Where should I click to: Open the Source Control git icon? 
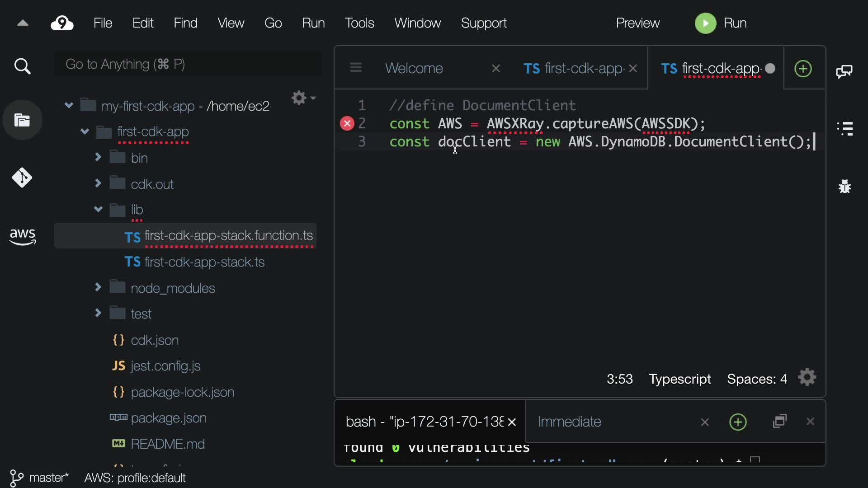[22, 178]
